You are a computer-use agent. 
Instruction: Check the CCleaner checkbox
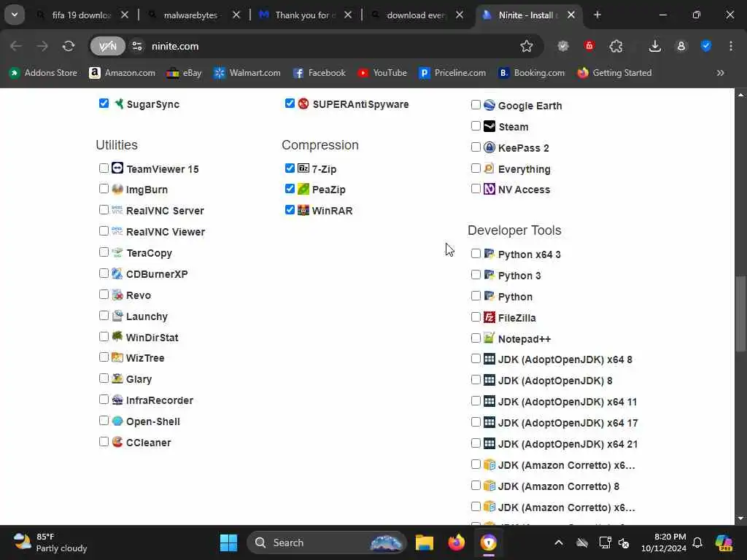[104, 441]
